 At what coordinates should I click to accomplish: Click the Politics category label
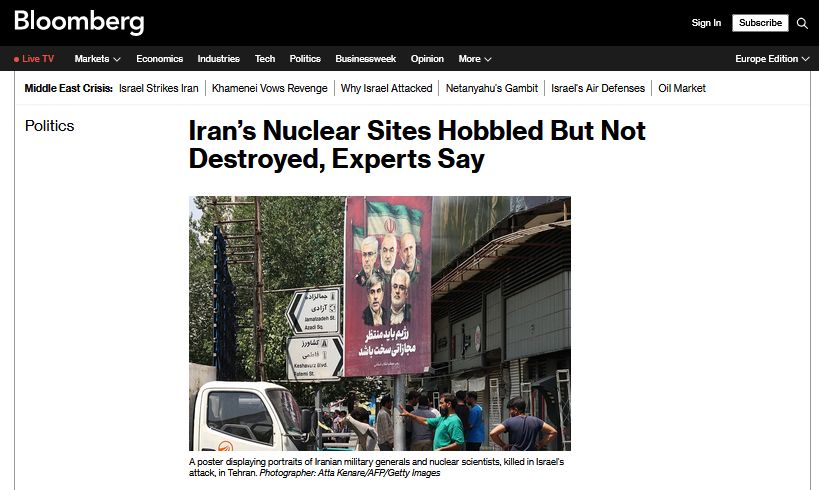point(50,126)
